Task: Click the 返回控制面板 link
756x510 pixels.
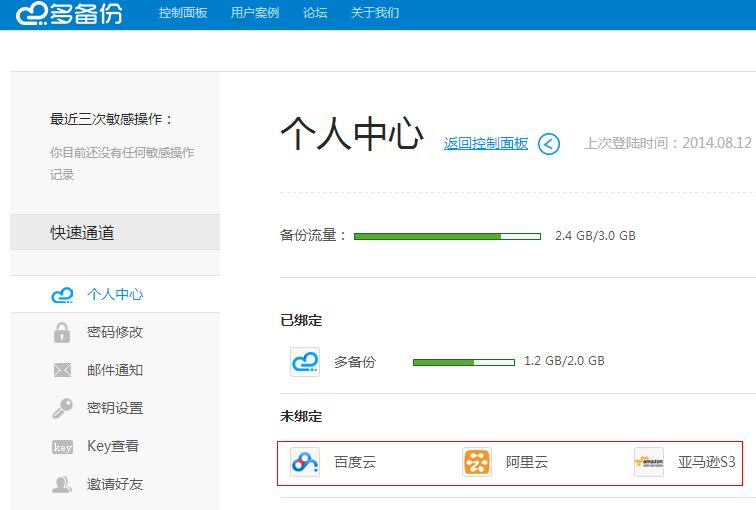Action: pyautogui.click(x=486, y=143)
